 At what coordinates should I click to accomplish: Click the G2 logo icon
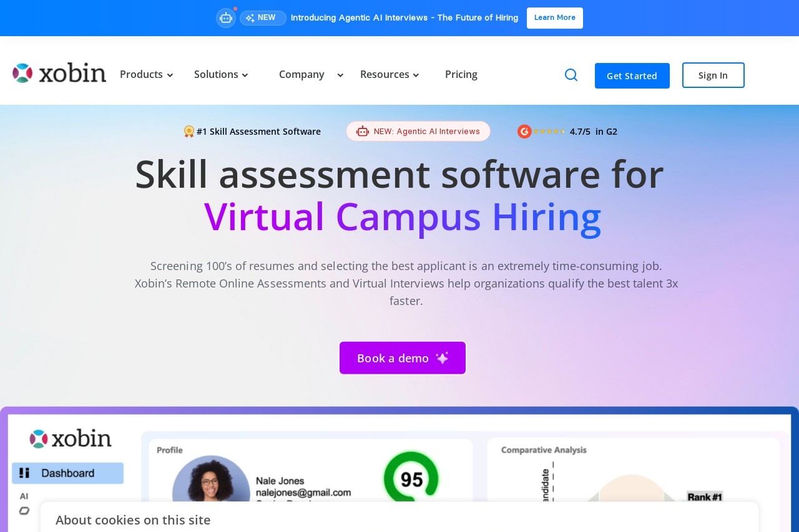click(x=524, y=132)
